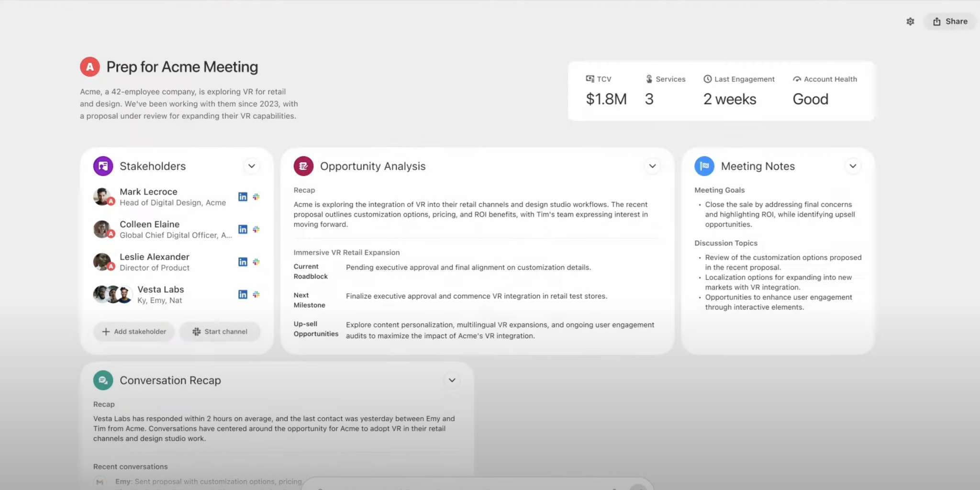
Task: Click Mark Lecroce's avatar
Action: [x=103, y=197]
